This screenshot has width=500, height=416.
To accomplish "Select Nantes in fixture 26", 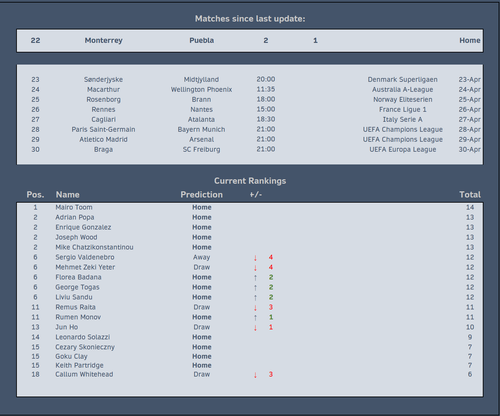I will pyautogui.click(x=201, y=109).
